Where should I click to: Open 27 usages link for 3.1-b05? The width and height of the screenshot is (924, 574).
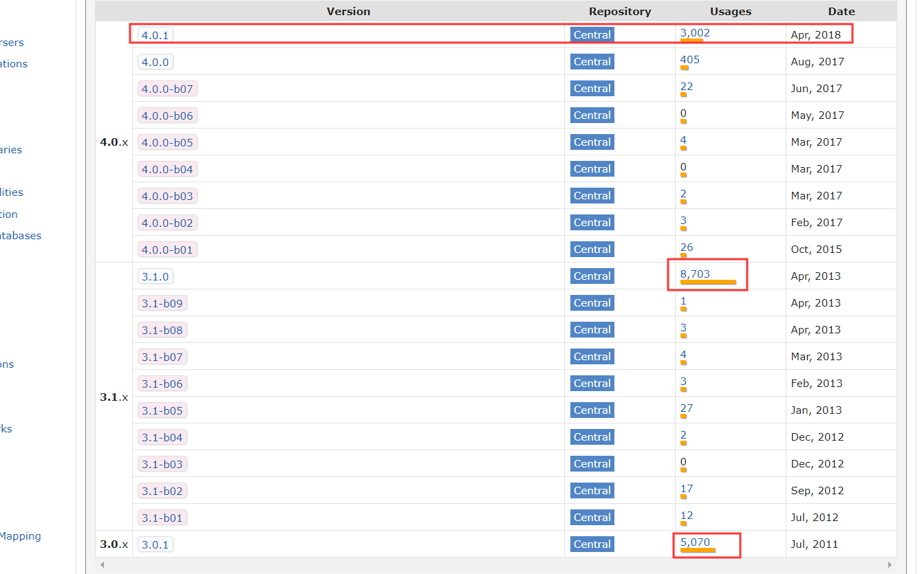687,408
